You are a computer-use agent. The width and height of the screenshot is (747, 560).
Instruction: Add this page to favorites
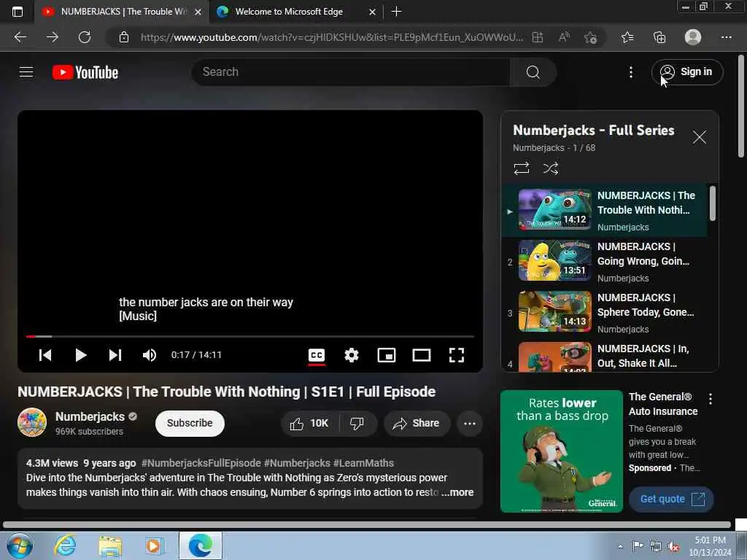(591, 37)
